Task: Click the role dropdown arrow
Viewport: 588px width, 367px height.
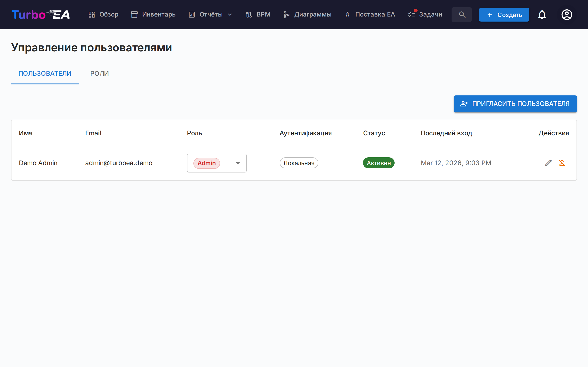Action: [238, 163]
